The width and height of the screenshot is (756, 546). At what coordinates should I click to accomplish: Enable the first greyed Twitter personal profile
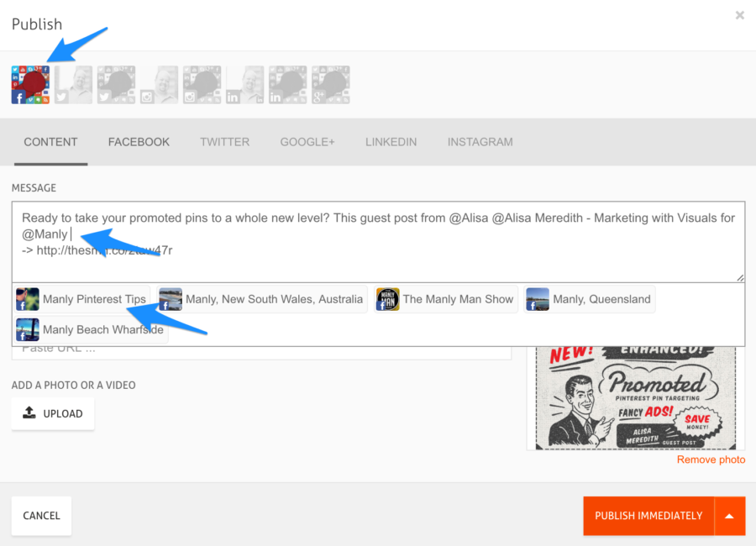click(x=73, y=85)
